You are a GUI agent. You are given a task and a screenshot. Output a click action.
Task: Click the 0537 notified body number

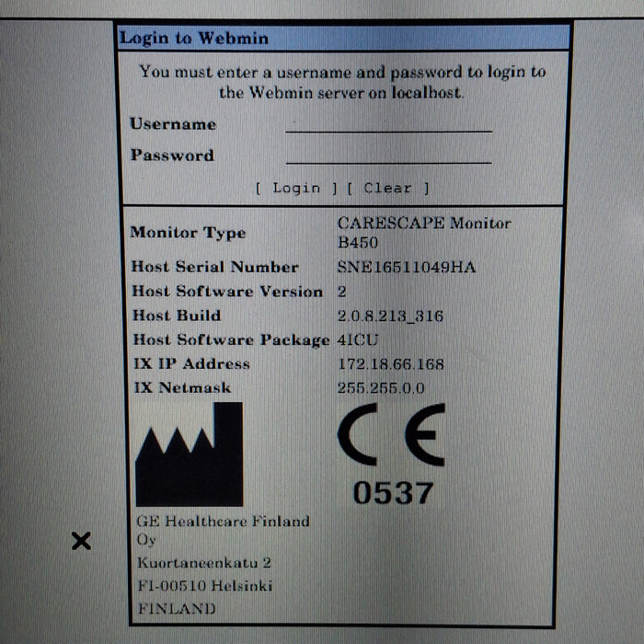point(393,492)
